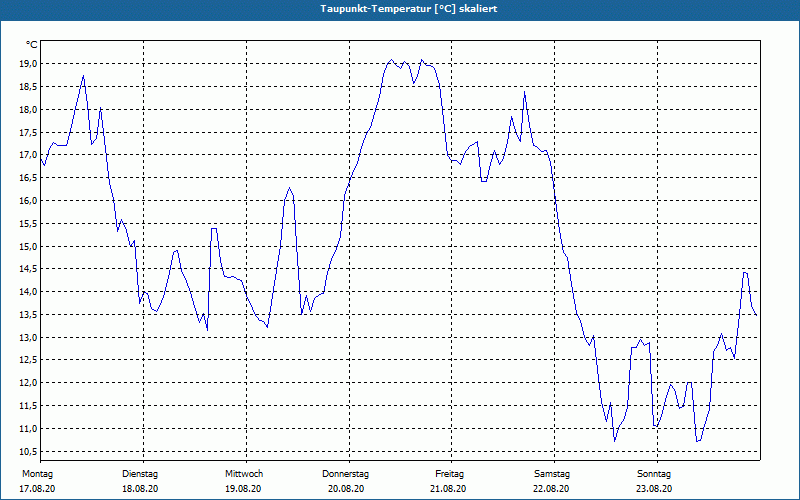Click the 15,0 y-axis value
This screenshot has height=500, width=800.
(x=29, y=246)
